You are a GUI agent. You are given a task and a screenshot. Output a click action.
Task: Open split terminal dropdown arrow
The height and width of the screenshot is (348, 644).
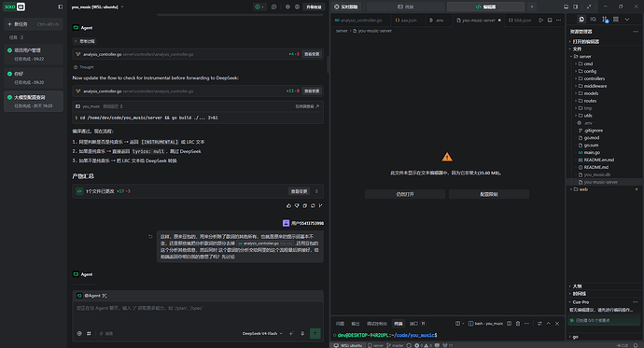(463, 324)
